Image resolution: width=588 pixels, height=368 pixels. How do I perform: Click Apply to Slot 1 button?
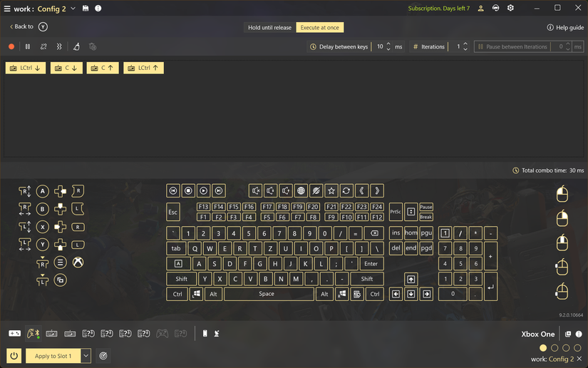point(53,356)
